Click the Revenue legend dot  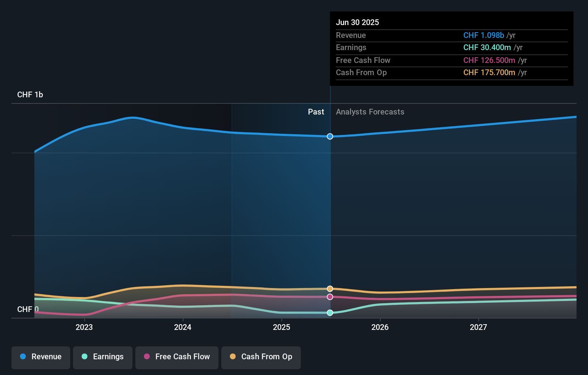pyautogui.click(x=23, y=357)
